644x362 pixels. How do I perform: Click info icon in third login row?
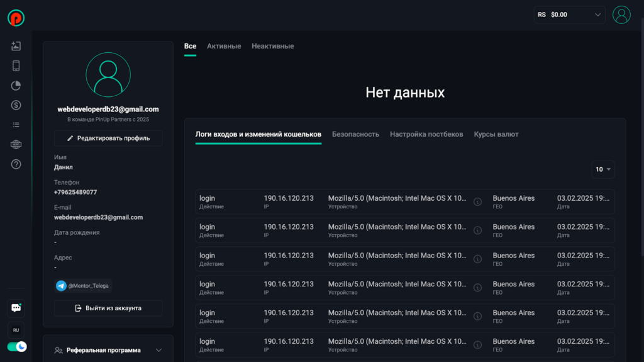coord(477,259)
